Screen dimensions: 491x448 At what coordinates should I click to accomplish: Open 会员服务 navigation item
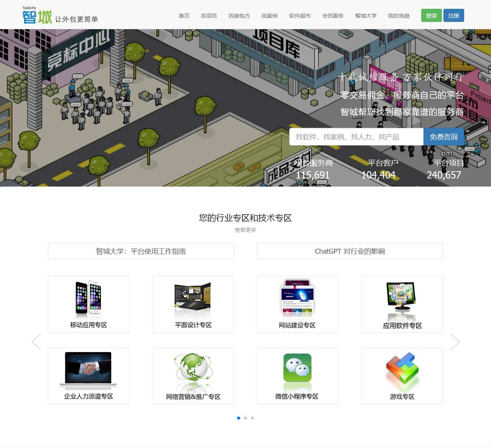333,16
